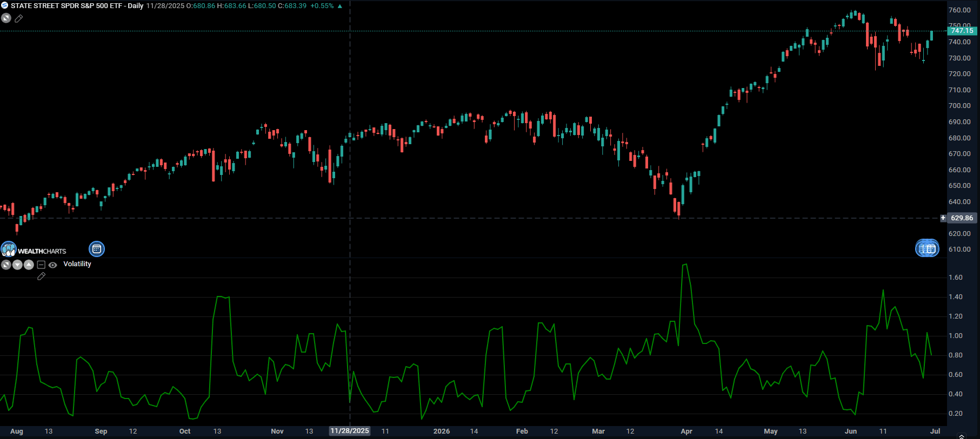This screenshot has height=439, width=980.
Task: Open the price chart pencil settings
Action: point(19,18)
